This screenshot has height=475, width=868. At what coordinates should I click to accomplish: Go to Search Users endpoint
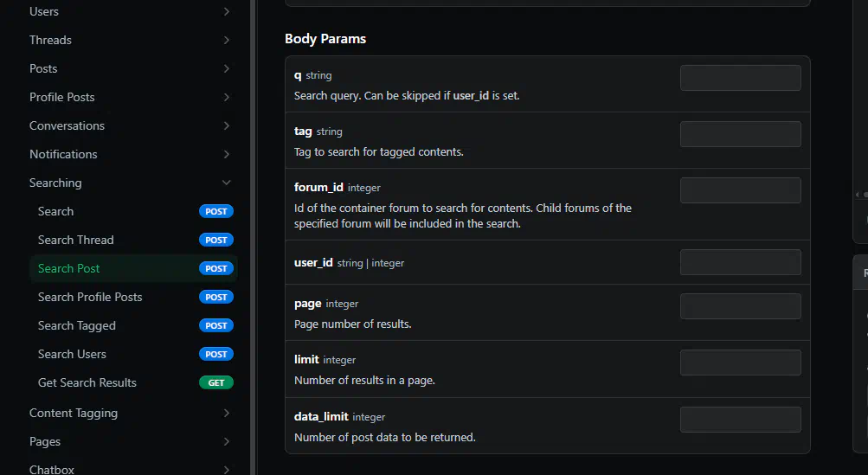[x=73, y=354]
